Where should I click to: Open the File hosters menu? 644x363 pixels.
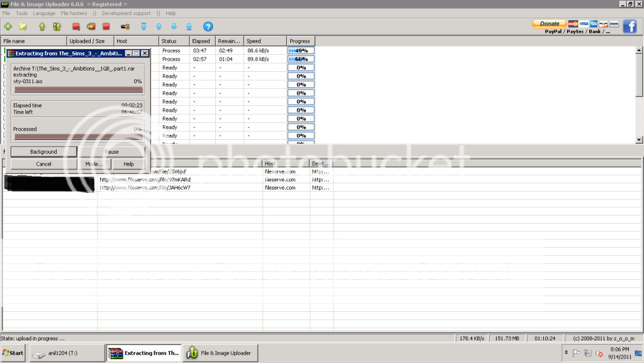[74, 13]
